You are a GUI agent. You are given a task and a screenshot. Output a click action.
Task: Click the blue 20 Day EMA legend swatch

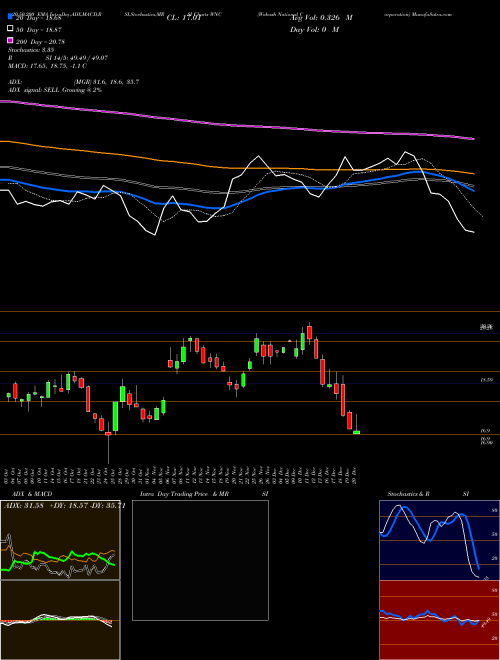pos(10,17)
